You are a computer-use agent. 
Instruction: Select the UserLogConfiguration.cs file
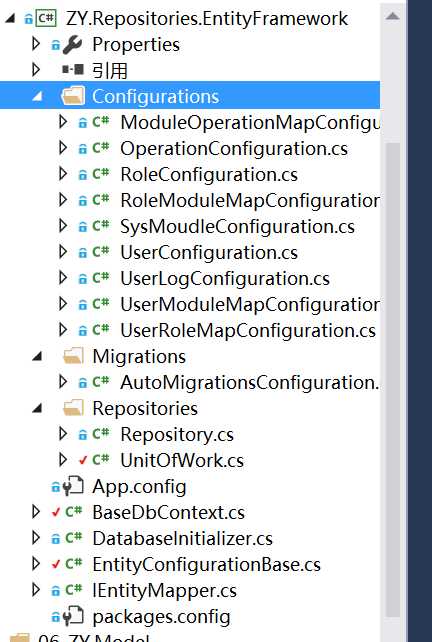[225, 279]
